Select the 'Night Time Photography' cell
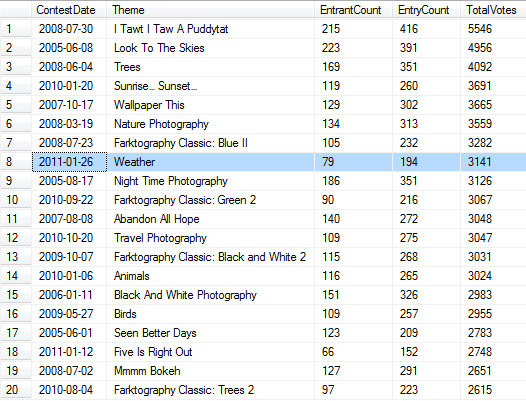This screenshot has height=401, width=526. click(210, 181)
